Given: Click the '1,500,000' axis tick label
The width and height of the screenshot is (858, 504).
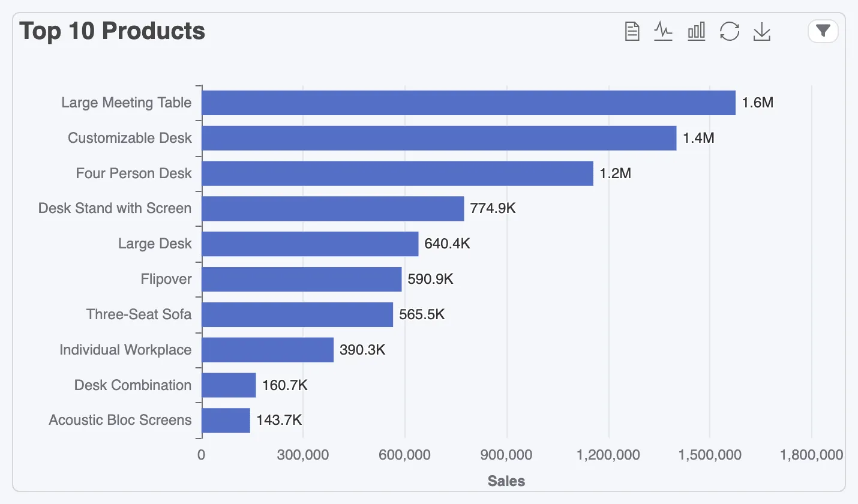Looking at the screenshot, I should click(710, 455).
